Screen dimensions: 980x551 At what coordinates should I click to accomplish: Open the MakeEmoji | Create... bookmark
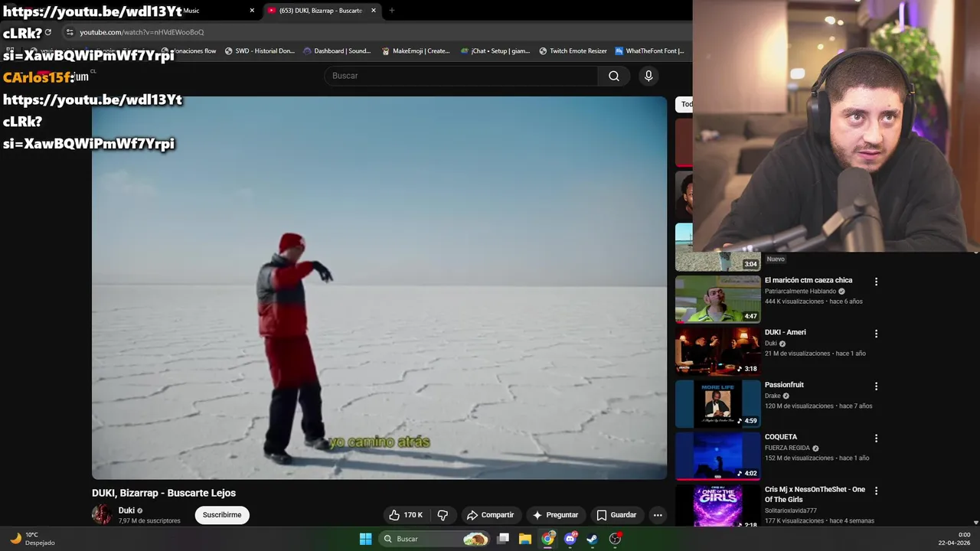tap(416, 51)
